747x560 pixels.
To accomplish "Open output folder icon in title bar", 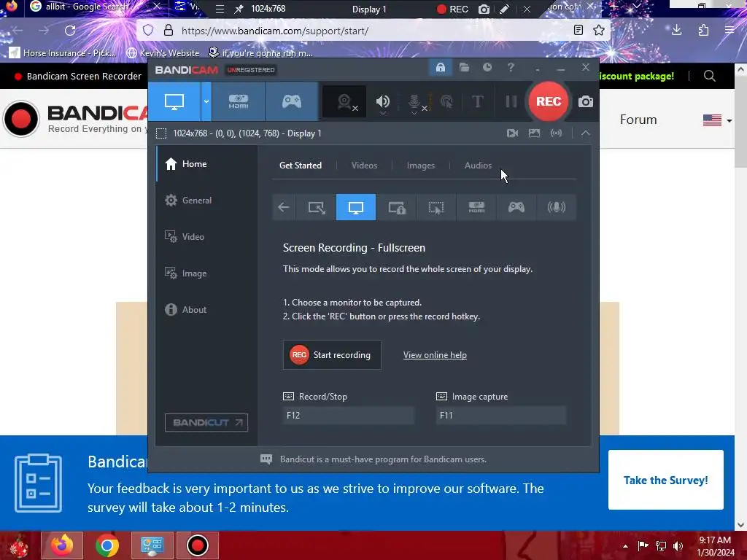I will pyautogui.click(x=464, y=68).
